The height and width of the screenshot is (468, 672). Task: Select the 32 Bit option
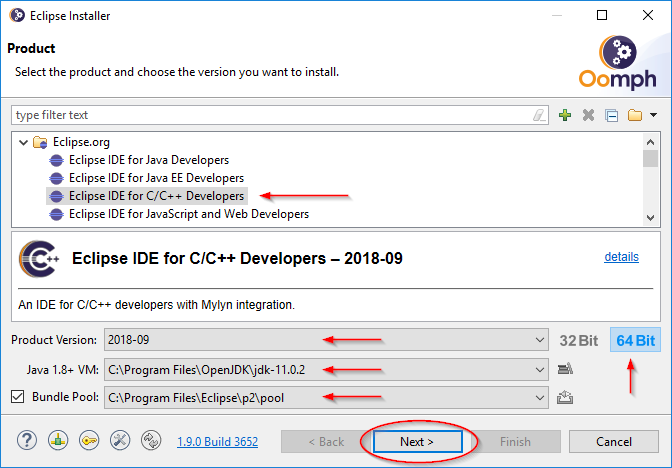(x=579, y=341)
